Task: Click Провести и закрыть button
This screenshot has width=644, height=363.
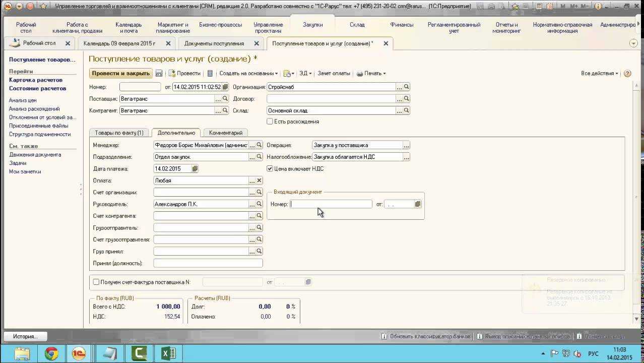Action: 121,74
